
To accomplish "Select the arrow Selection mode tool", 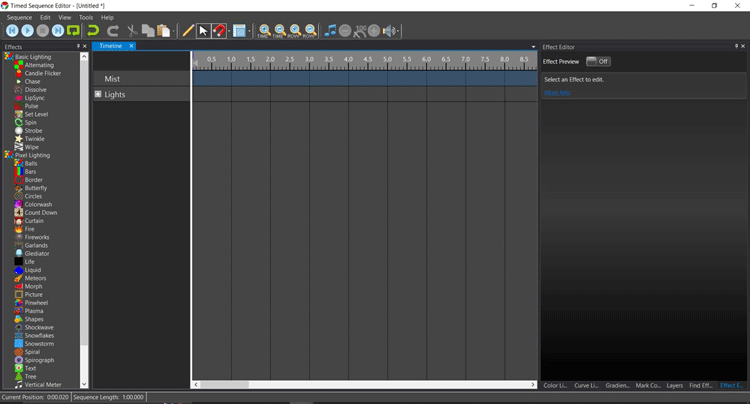I will point(203,31).
